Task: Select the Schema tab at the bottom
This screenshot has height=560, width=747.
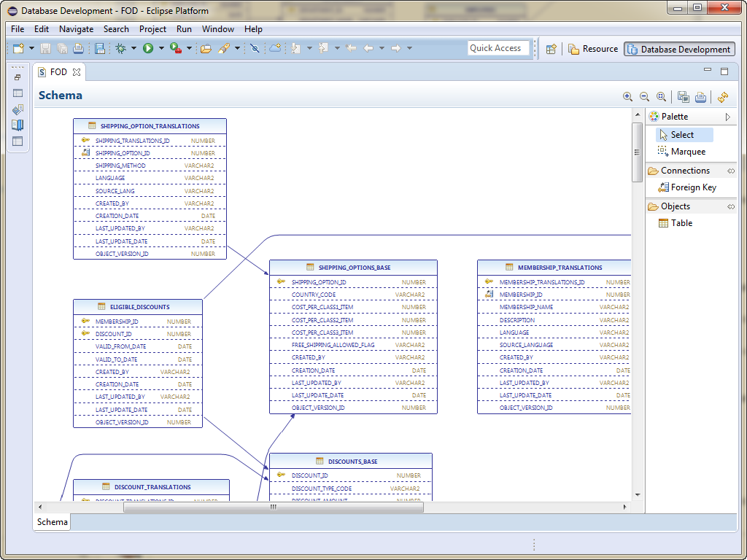Action: [53, 522]
